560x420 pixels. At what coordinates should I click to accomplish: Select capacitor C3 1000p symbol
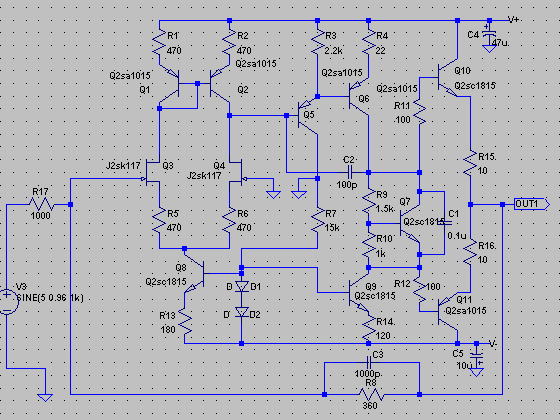tap(370, 362)
